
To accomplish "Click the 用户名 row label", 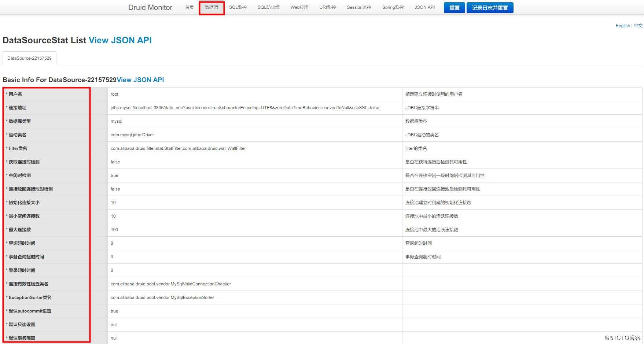I will coord(15,94).
